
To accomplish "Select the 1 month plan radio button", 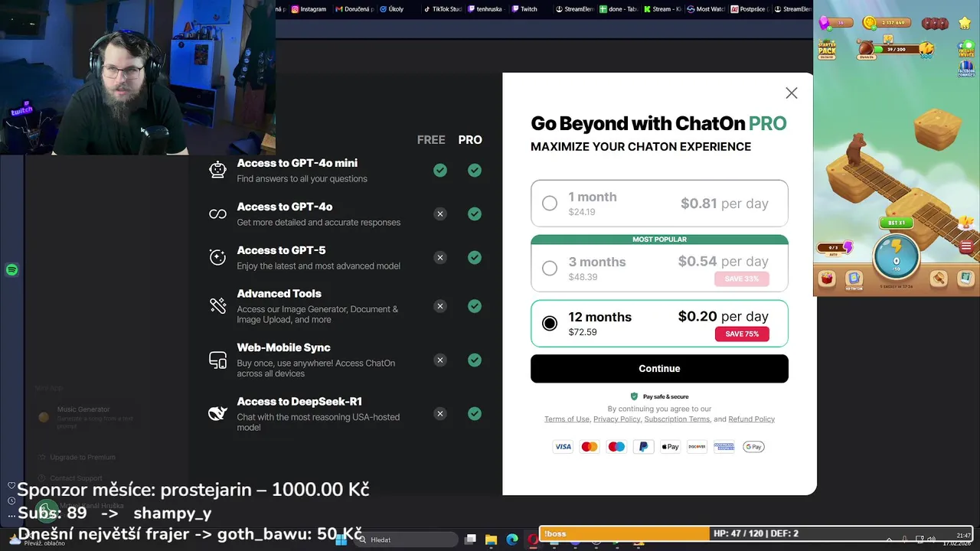I will [x=550, y=204].
